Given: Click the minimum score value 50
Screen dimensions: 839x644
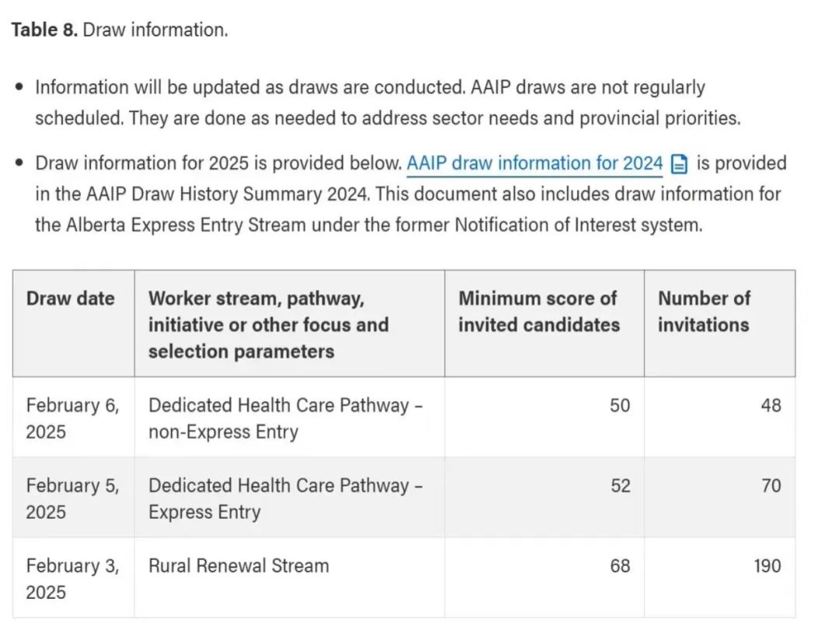Looking at the screenshot, I should 620,406.
